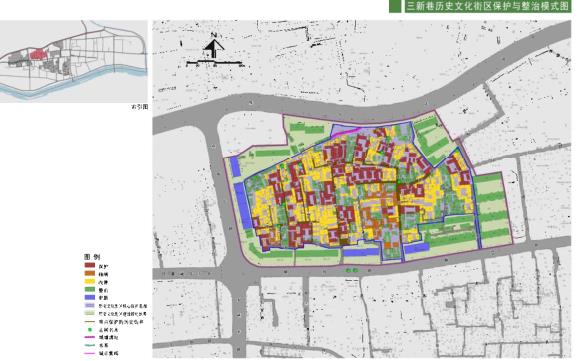This screenshot has height=361, width=578.
Task: Click the purple thick line legend symbol
Action: click(90, 337)
